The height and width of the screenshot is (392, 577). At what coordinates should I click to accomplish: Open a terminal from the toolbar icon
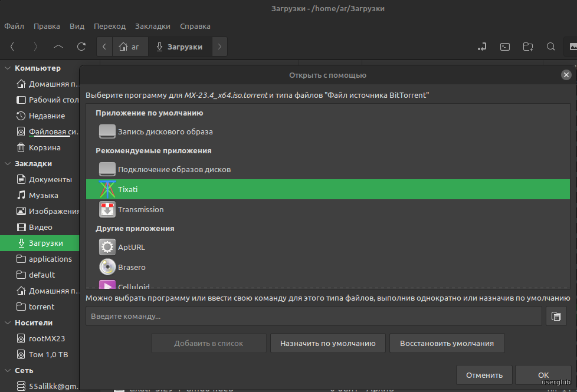505,47
